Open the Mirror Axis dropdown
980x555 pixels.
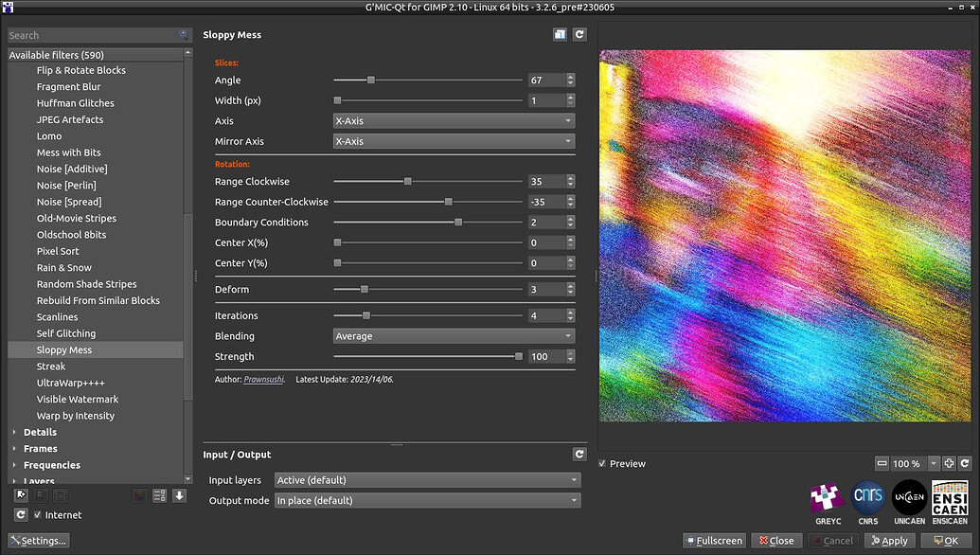point(453,140)
